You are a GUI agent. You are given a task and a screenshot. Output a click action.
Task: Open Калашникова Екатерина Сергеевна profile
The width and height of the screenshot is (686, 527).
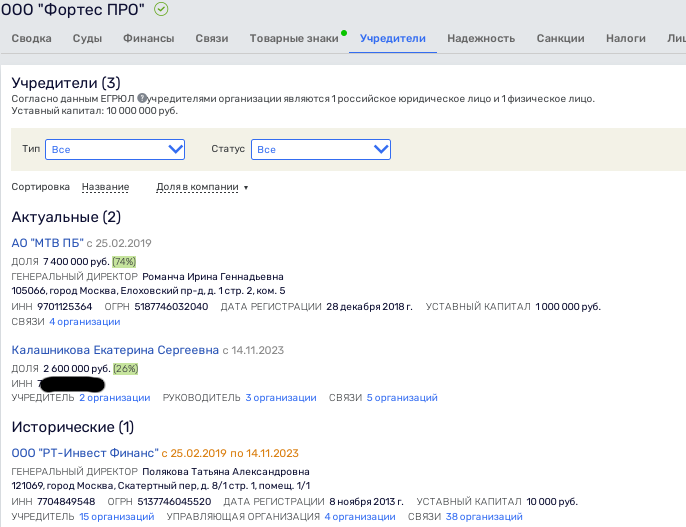click(115, 350)
